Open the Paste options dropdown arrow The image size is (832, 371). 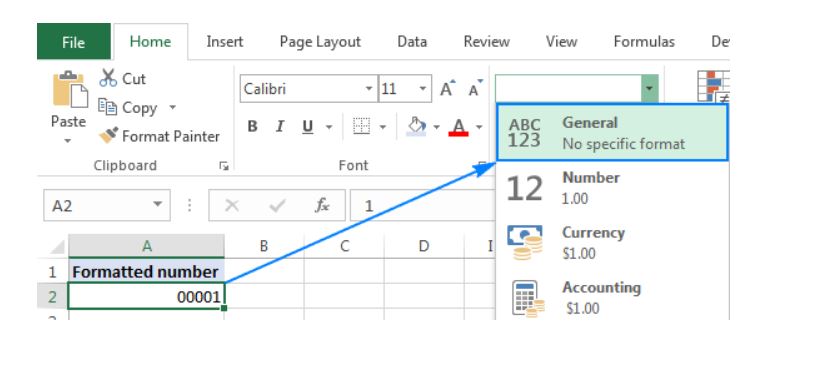coord(67,141)
